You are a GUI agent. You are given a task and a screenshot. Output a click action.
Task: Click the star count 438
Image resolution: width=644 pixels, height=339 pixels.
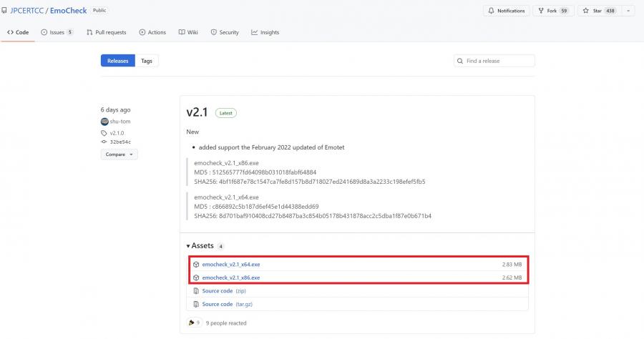click(610, 11)
